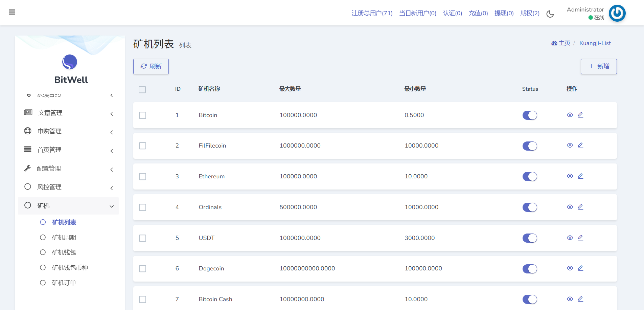Open 矿机周期 submenu item

pyautogui.click(x=64, y=238)
